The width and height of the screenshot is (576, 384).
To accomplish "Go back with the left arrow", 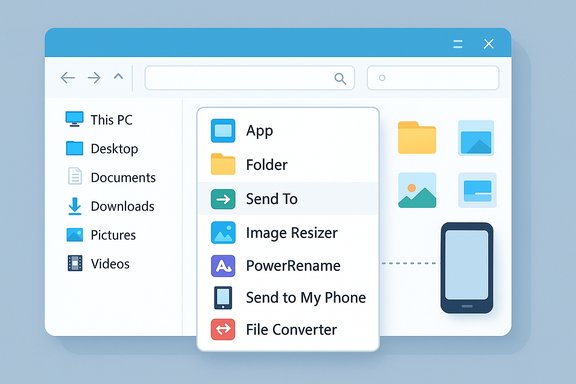I will click(x=68, y=78).
